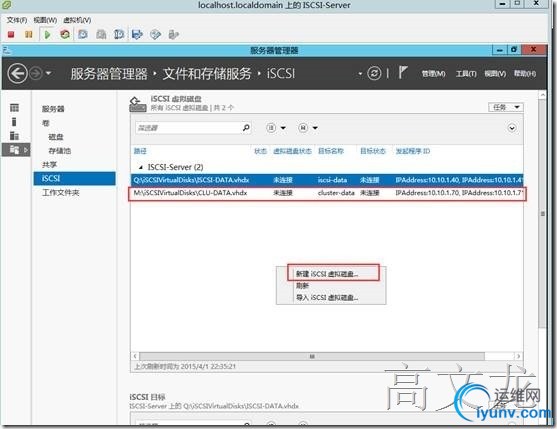This screenshot has height=429, width=557.
Task: Select 服务器 in the navigation pane
Action: coord(53,109)
